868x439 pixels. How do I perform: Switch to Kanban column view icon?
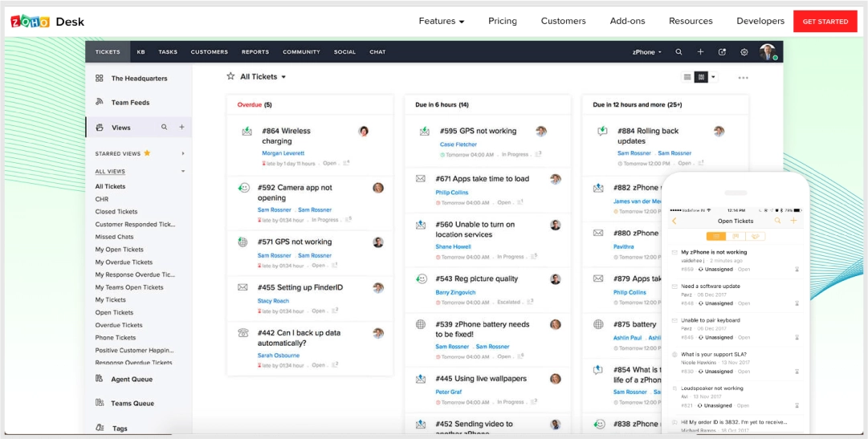[x=701, y=77]
